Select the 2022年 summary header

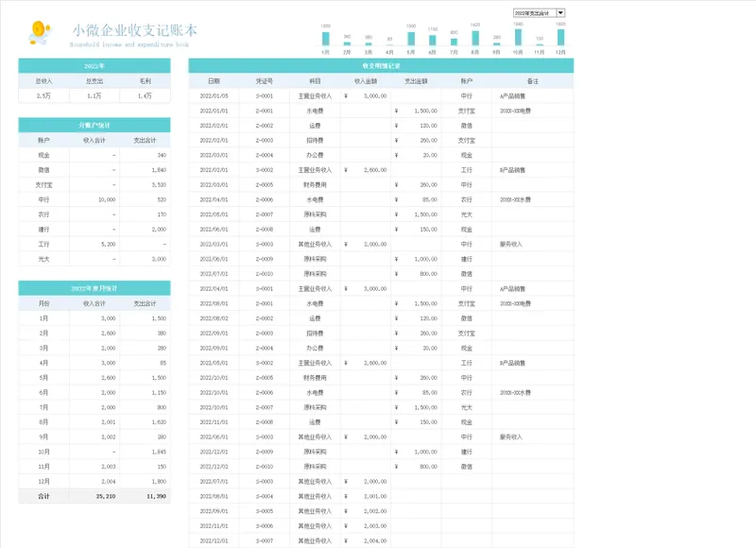pos(94,66)
